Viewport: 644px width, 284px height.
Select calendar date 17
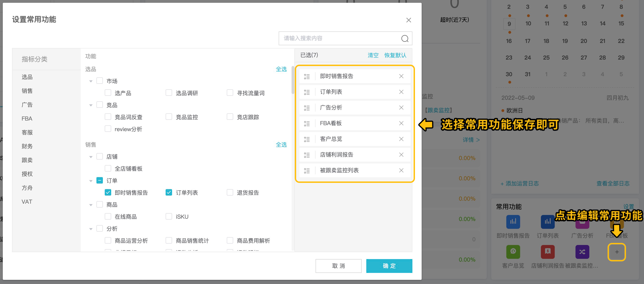[x=527, y=41]
